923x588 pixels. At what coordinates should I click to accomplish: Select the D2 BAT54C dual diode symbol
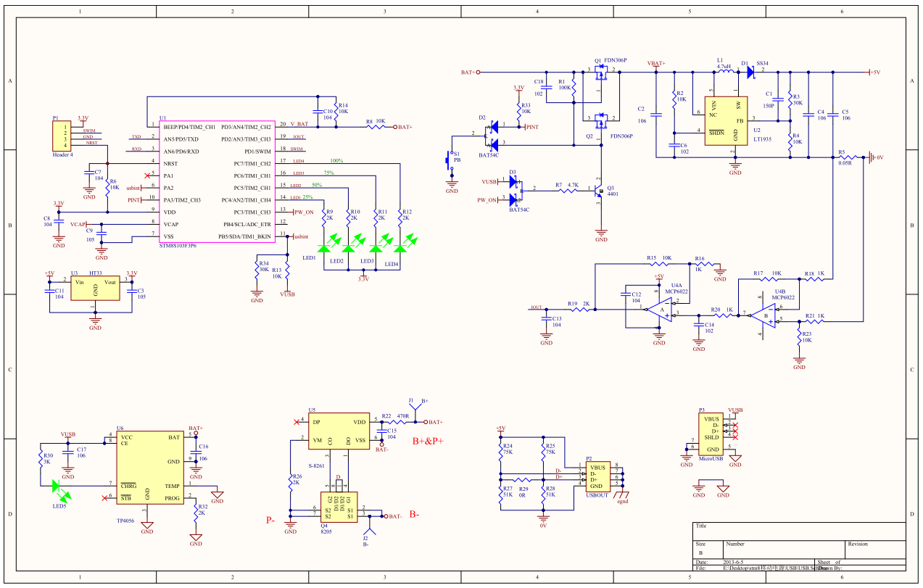(493, 135)
